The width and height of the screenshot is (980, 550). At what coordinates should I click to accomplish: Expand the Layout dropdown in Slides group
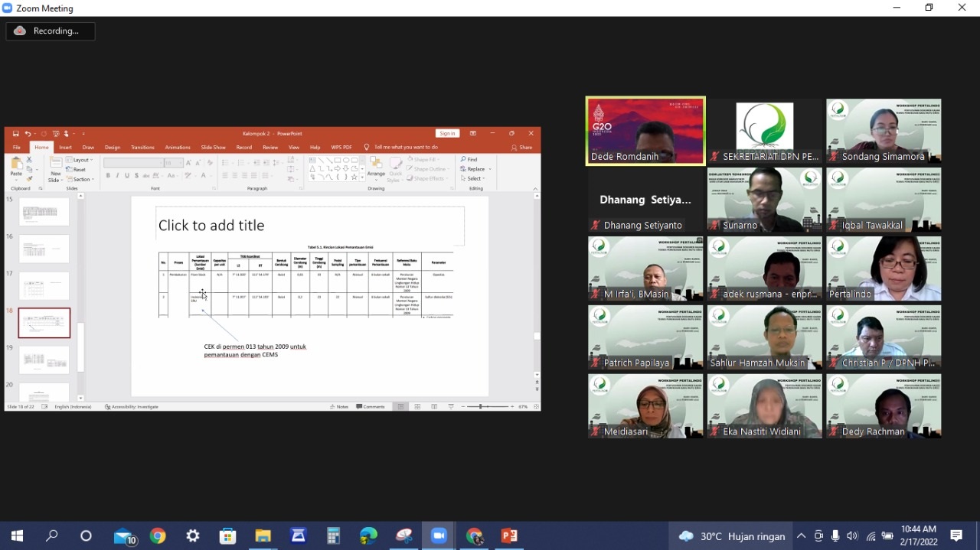80,160
